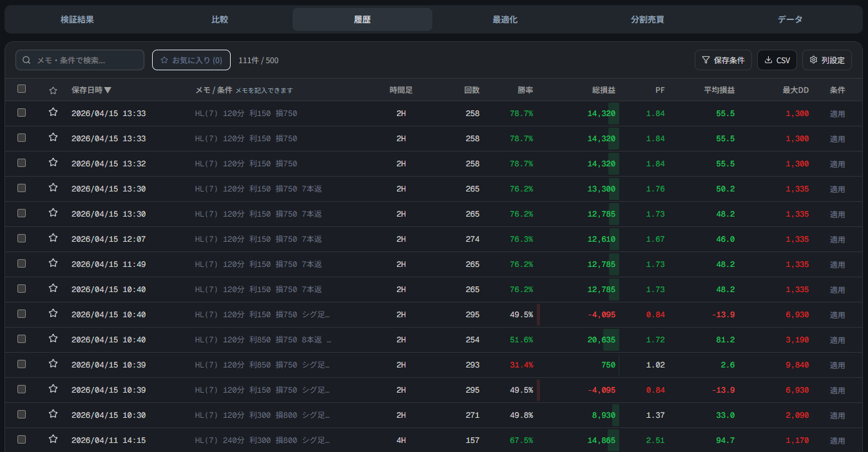
Task: Click the PF value 2.51
Action: click(x=655, y=440)
